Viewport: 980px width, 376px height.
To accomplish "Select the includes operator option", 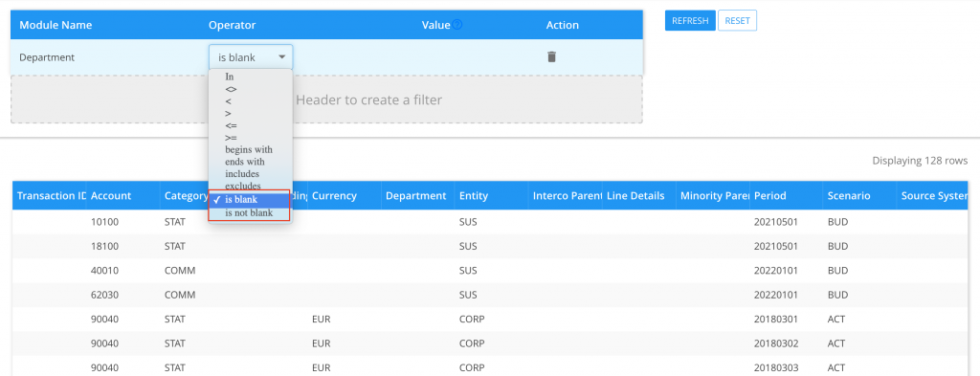I will click(x=242, y=173).
